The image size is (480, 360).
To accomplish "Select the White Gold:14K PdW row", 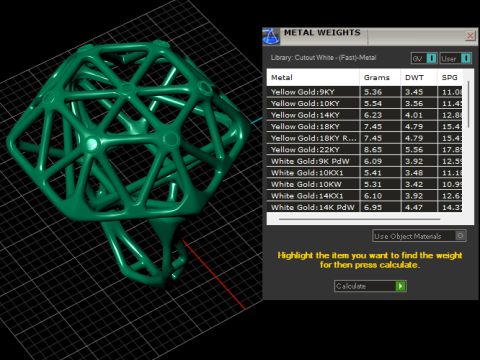I will pyautogui.click(x=364, y=207).
